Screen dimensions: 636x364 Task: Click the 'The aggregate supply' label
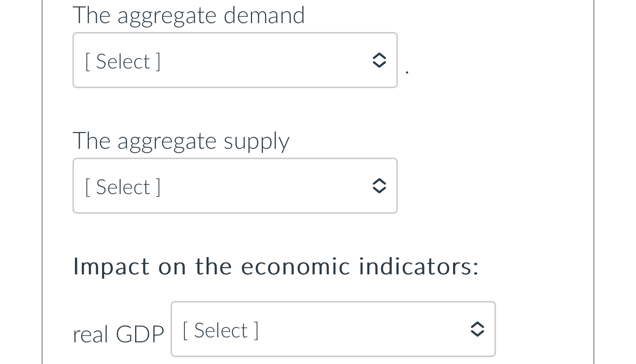point(181,141)
